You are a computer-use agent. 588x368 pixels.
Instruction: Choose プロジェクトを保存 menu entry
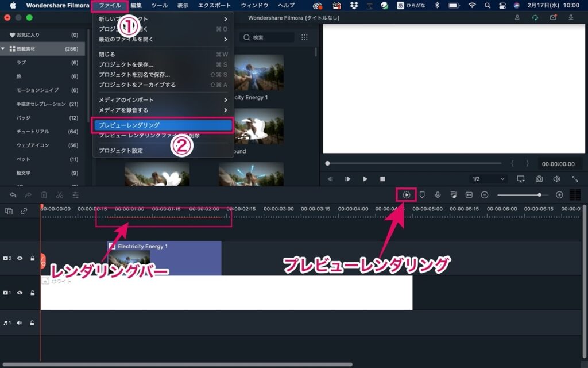click(163, 64)
